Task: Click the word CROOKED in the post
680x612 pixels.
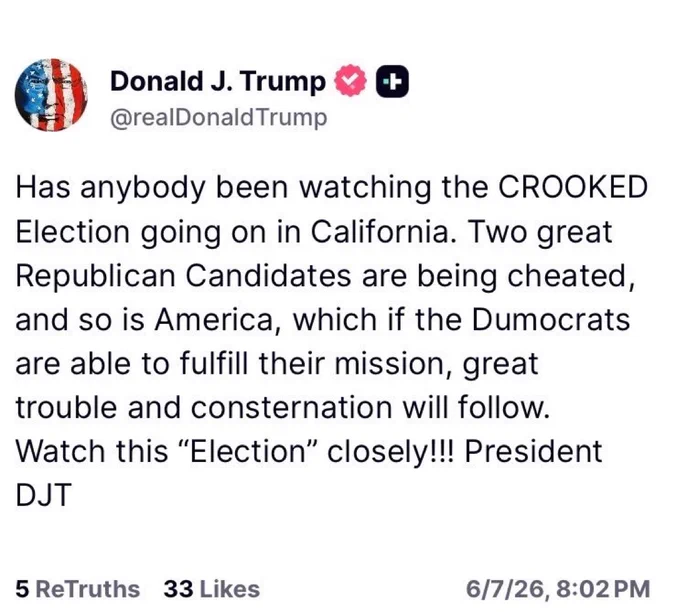Action: [572, 187]
